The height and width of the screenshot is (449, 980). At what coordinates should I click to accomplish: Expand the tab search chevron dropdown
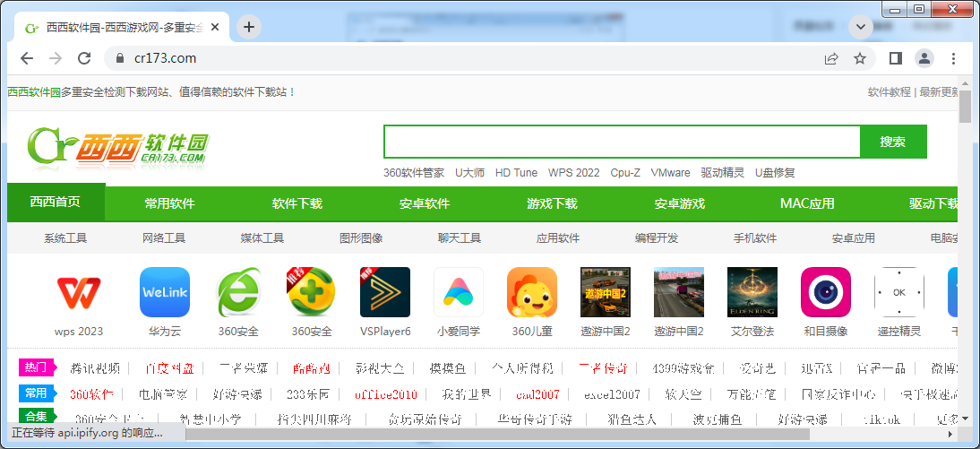(x=861, y=27)
